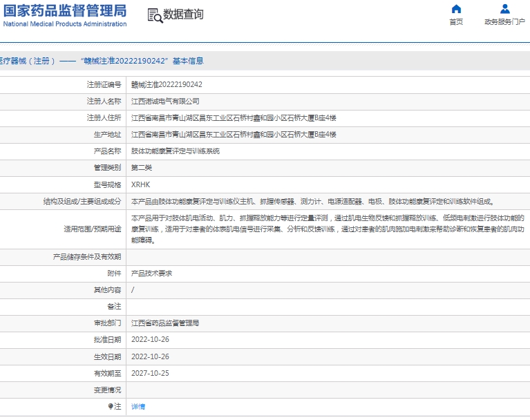Image resolution: width=530 pixels, height=420 pixels.
Task: Select registration number 赣械注准20222190242 value
Action: [x=167, y=84]
